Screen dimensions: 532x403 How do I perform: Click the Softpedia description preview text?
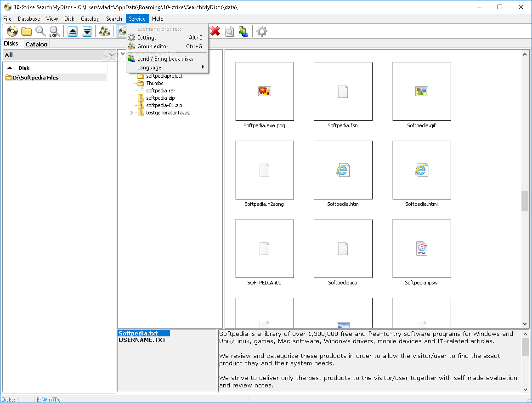click(368, 360)
